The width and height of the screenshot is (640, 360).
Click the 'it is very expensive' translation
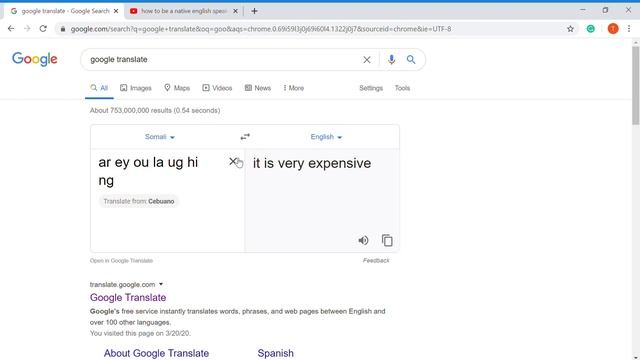click(312, 163)
